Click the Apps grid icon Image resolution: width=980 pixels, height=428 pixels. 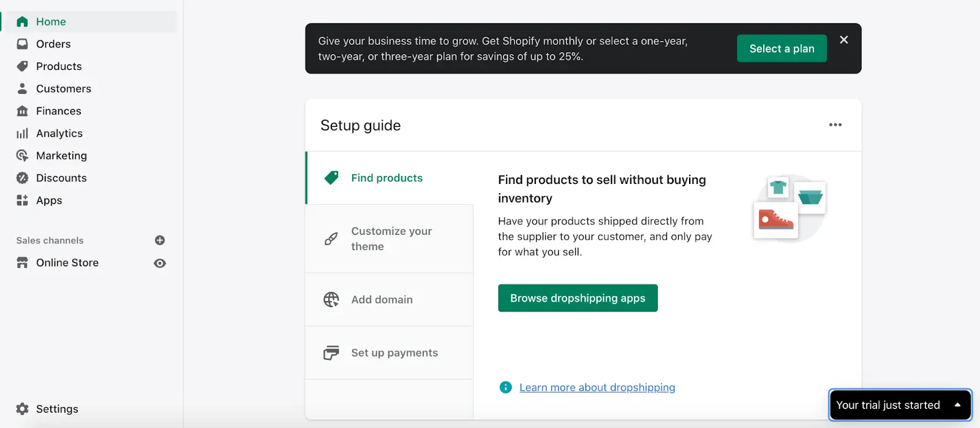(22, 201)
